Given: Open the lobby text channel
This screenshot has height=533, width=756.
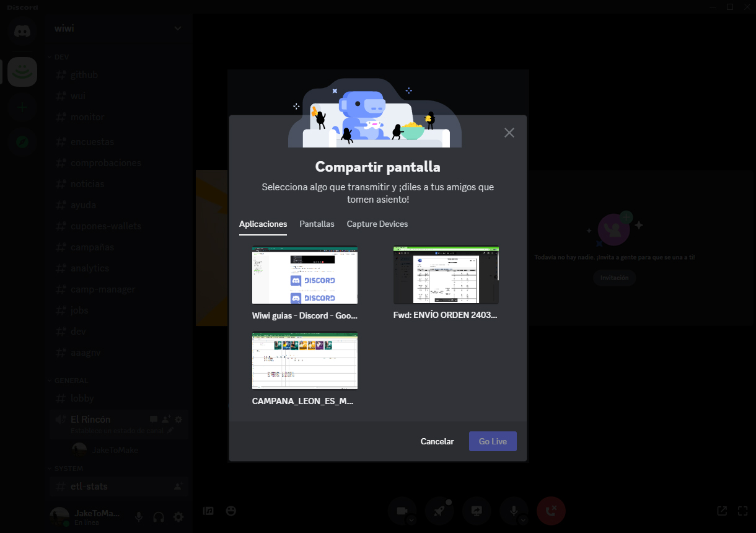Looking at the screenshot, I should [118, 399].
